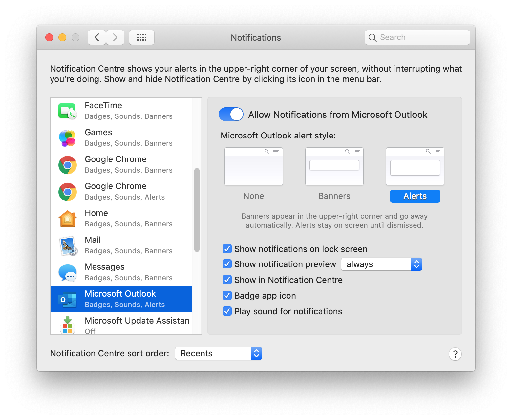Select Messages in the app list

121,272
